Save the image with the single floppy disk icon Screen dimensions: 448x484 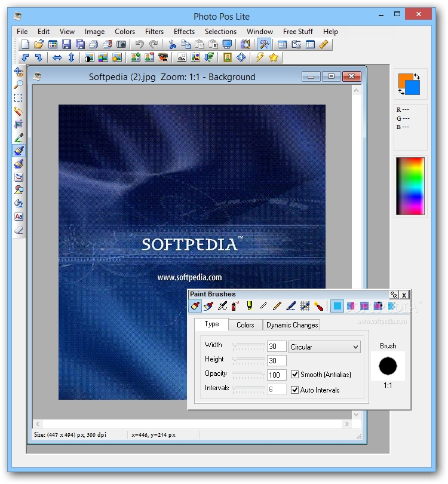tap(66, 44)
